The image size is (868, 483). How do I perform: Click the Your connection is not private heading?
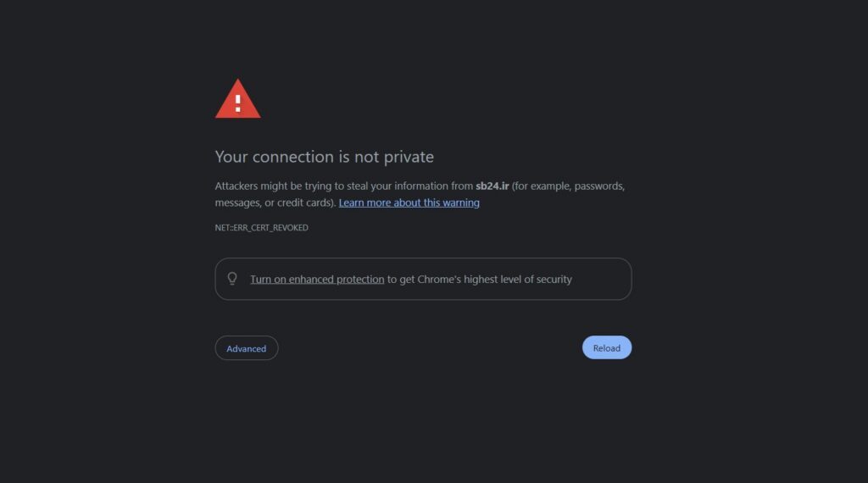point(325,157)
